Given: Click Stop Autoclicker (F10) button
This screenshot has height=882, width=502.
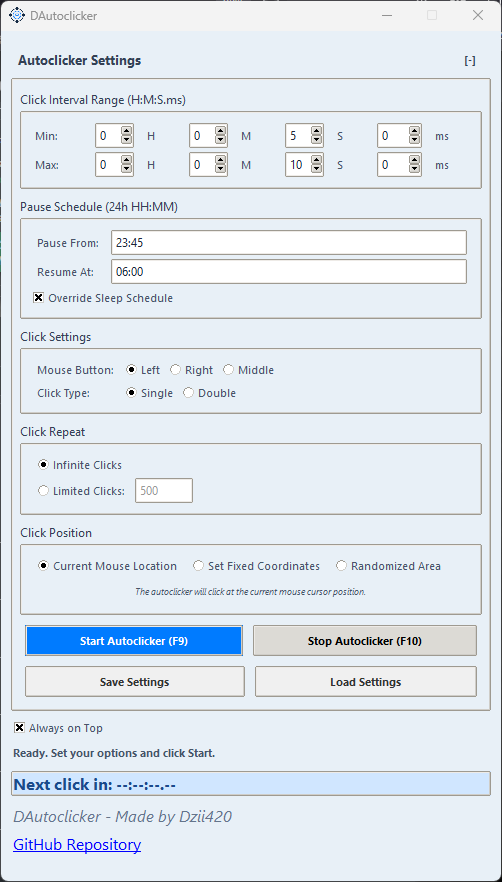Looking at the screenshot, I should (365, 641).
